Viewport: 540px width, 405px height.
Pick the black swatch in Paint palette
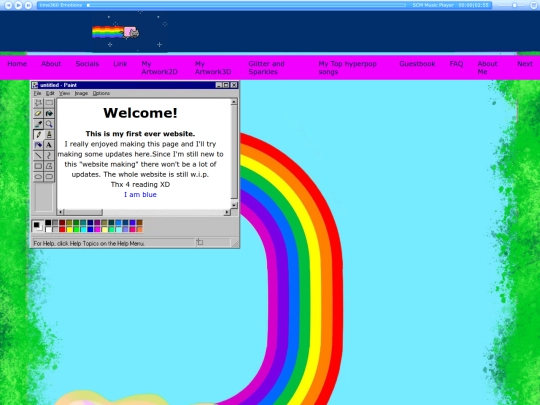[48, 223]
